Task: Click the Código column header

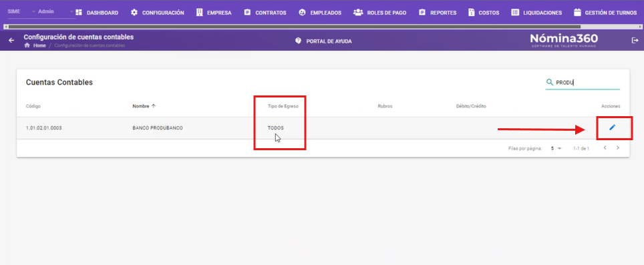Action: (x=33, y=106)
